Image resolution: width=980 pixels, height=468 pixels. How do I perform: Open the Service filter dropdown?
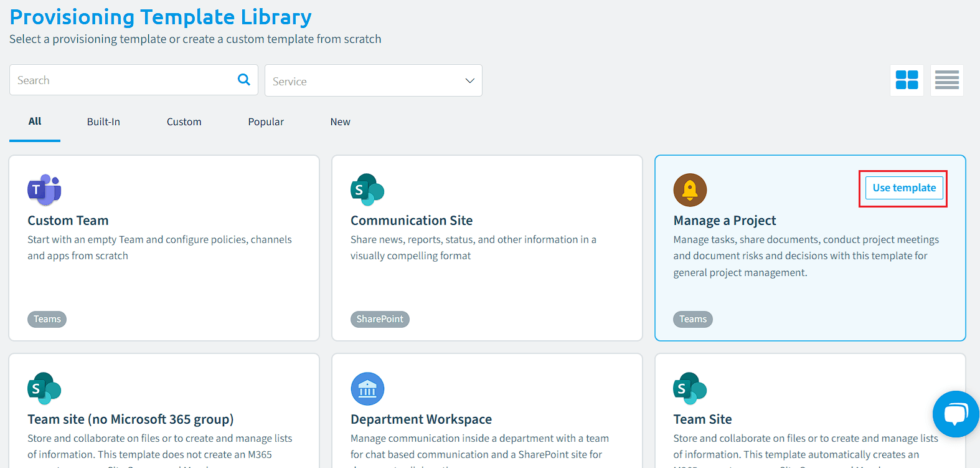[x=374, y=80]
